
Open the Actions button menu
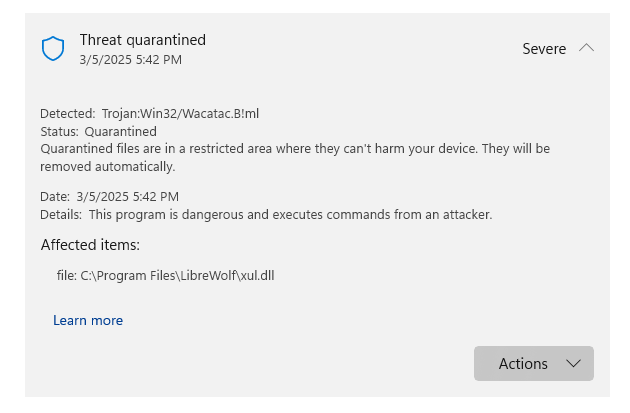click(534, 364)
